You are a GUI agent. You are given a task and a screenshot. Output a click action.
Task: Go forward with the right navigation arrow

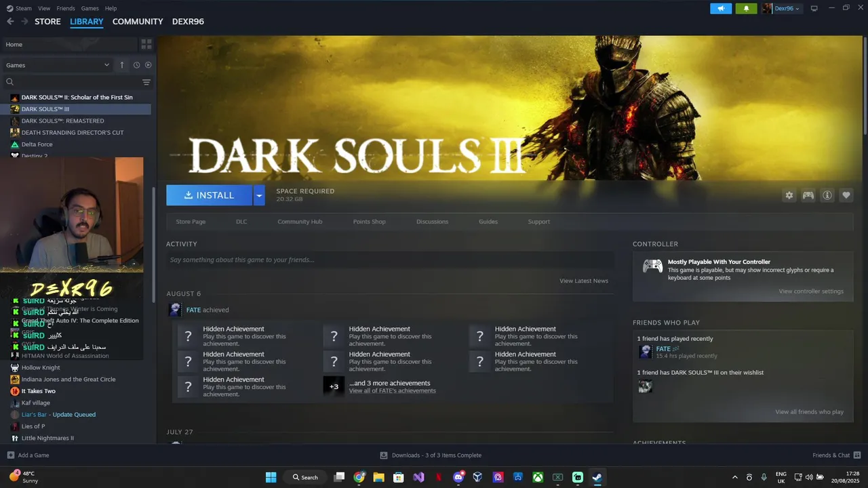coord(24,22)
